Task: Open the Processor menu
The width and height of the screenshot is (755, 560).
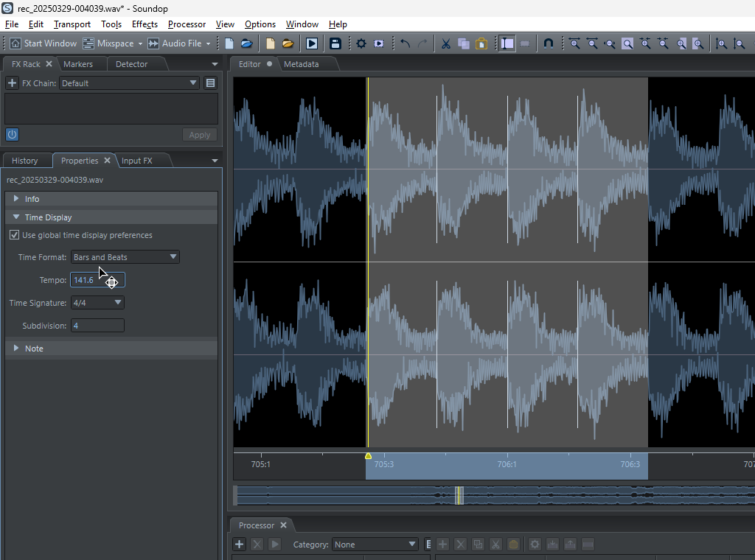Action: click(187, 24)
